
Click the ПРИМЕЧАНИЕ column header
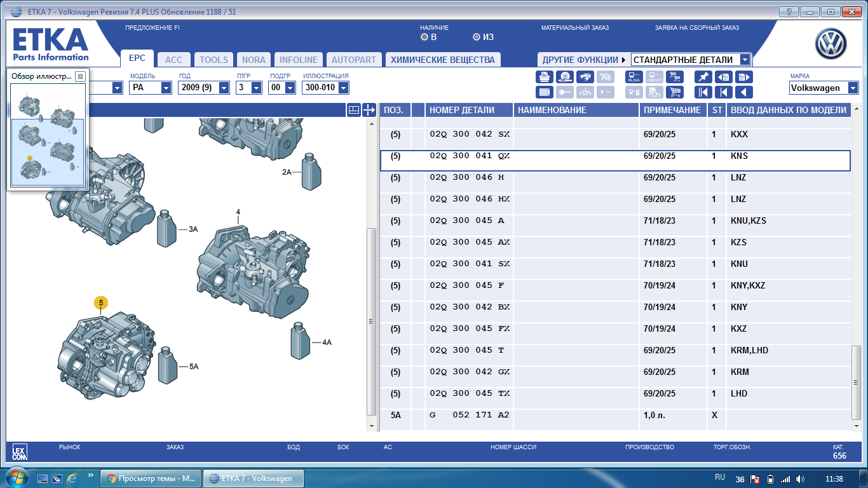pos(672,110)
